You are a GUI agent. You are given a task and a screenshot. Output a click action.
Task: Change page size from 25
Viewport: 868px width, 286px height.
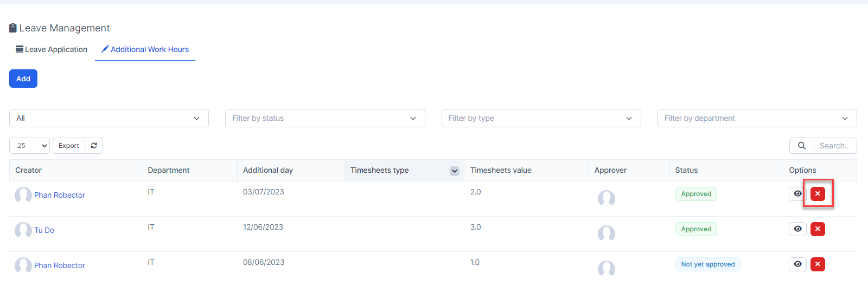click(x=29, y=146)
